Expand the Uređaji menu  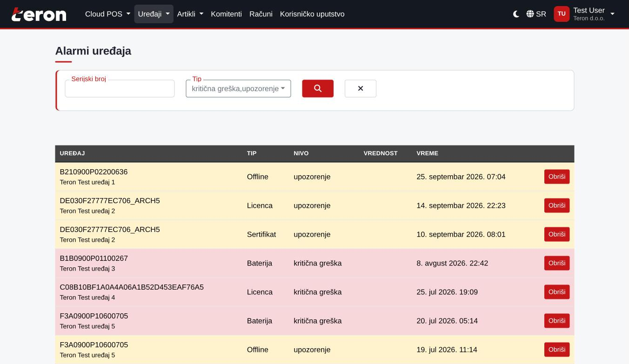pos(154,14)
